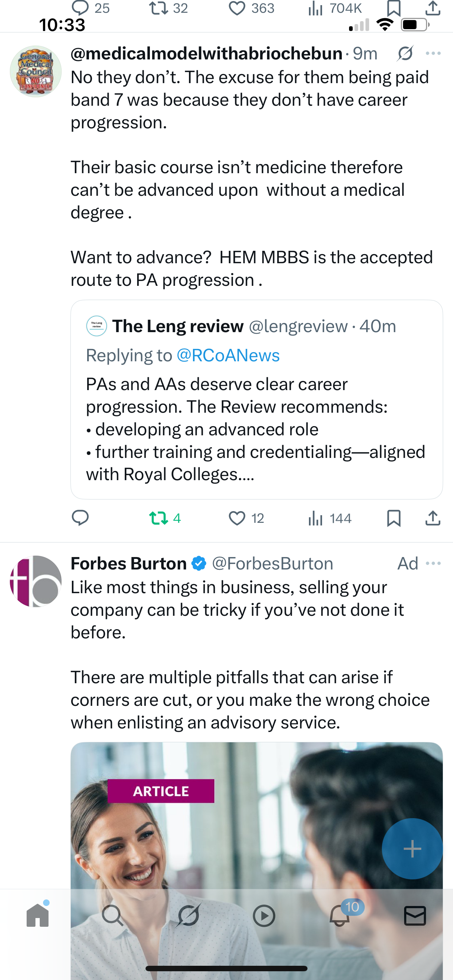Screen dimensions: 453x980
Task: Like the top post with 363 likes
Action: pos(251,8)
